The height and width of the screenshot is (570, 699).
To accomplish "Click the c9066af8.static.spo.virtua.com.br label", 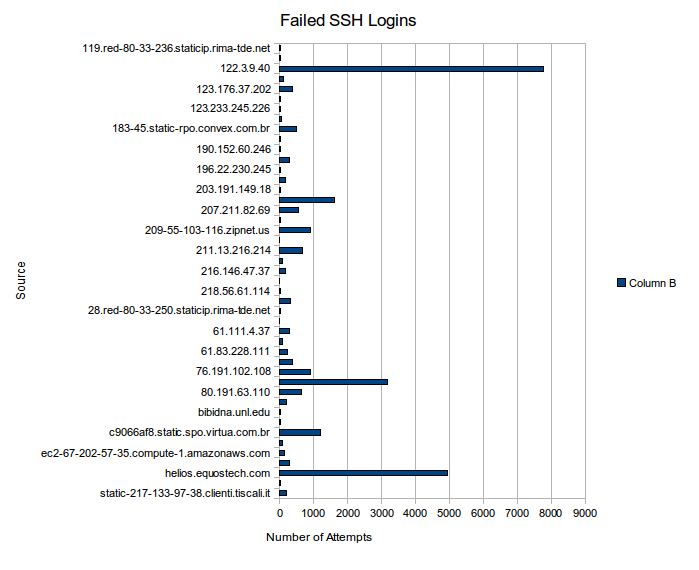I will coord(189,432).
